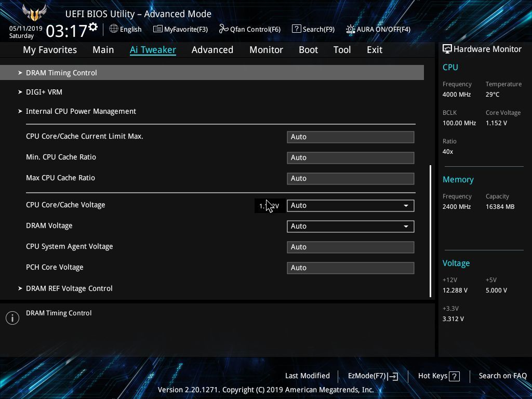The height and width of the screenshot is (399, 532).
Task: Click the Last Modified button
Action: point(308,376)
